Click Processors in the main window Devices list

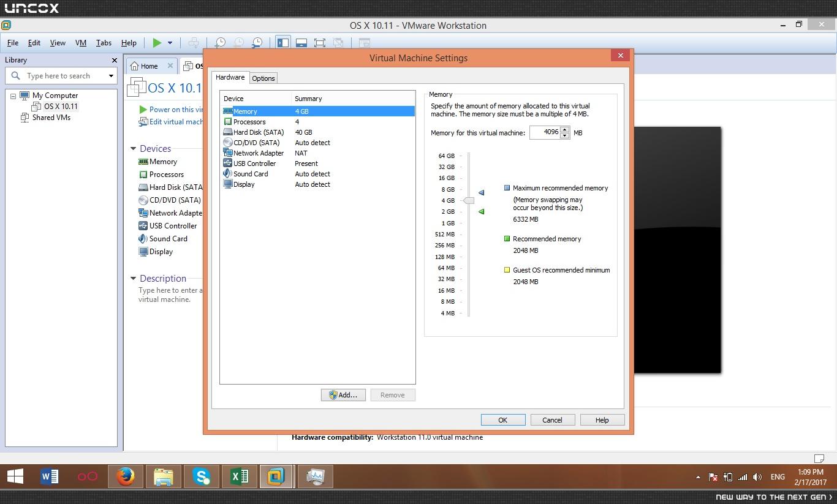[x=161, y=175]
